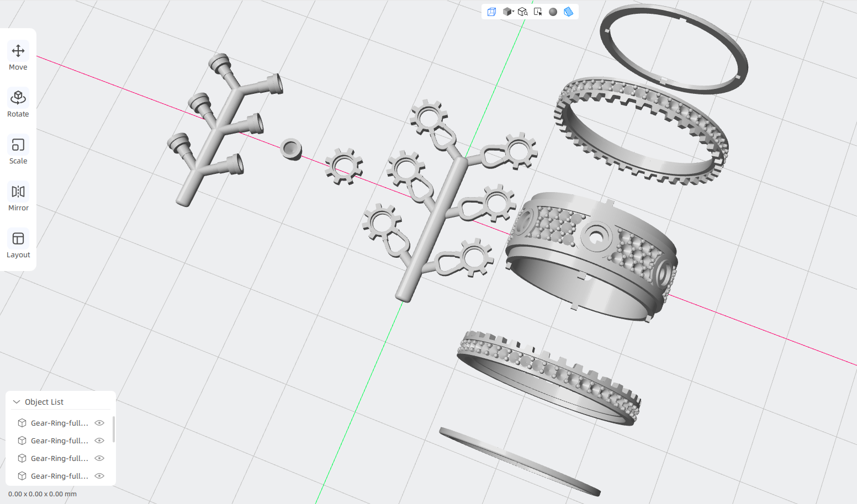Click the Object List scrollbar
Screen dimensions: 857x504
tap(114, 429)
